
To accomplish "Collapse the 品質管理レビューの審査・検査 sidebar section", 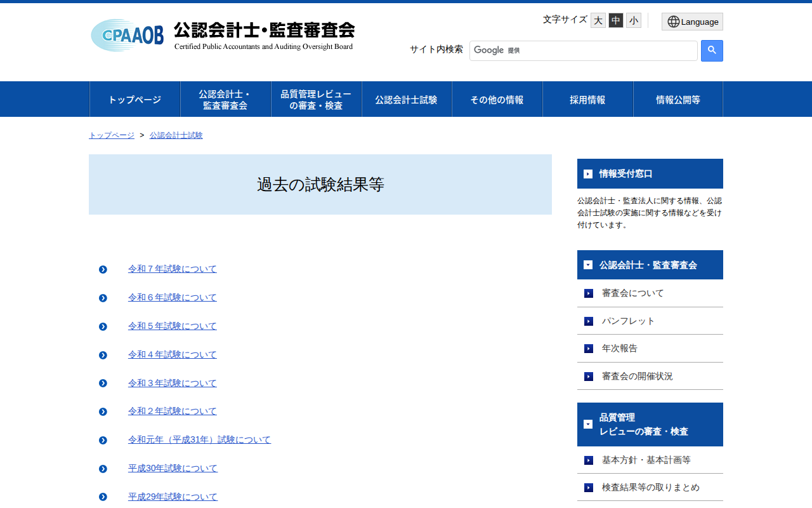I will click(588, 424).
